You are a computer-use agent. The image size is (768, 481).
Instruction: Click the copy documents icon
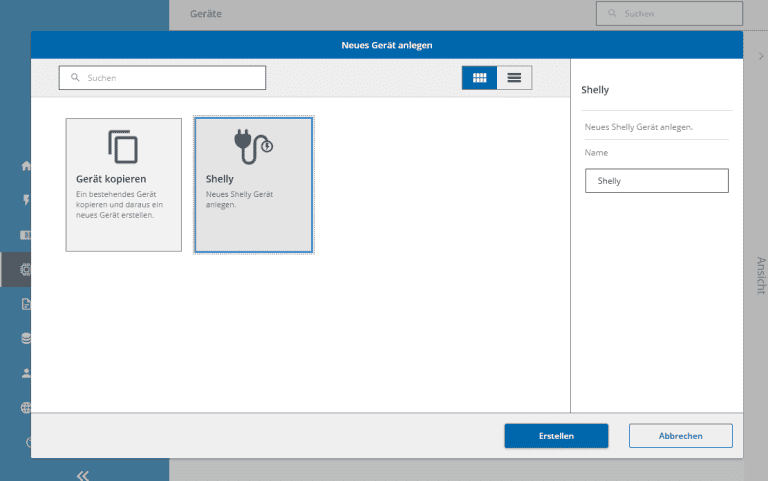(x=123, y=147)
